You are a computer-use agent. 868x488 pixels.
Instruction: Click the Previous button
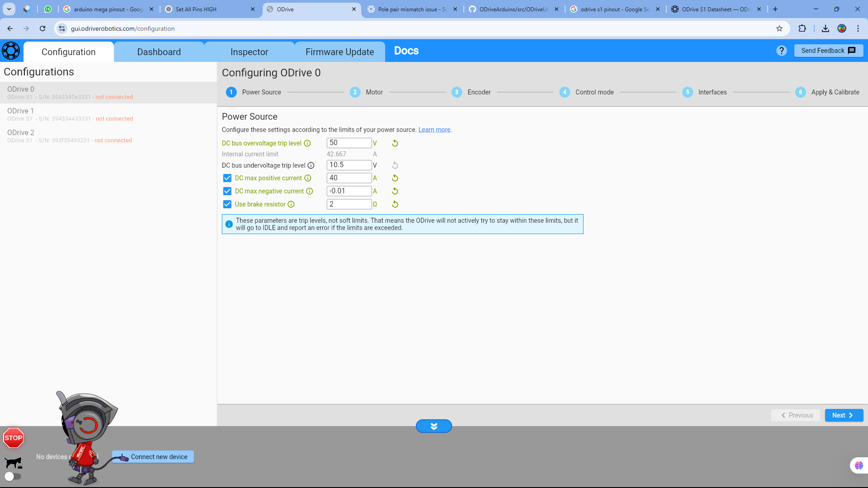point(796,415)
